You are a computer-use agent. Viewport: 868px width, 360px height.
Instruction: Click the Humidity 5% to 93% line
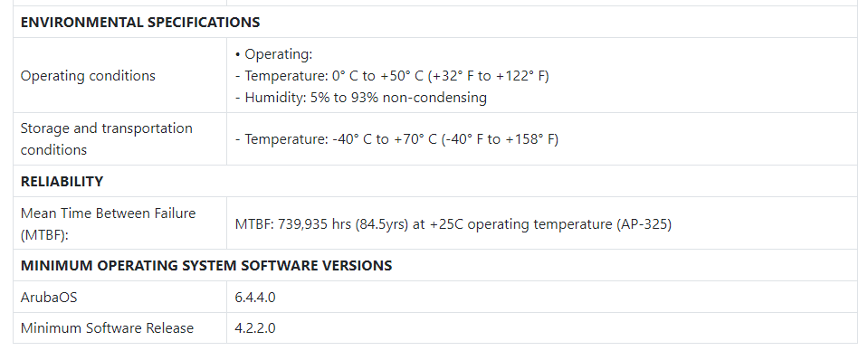361,98
